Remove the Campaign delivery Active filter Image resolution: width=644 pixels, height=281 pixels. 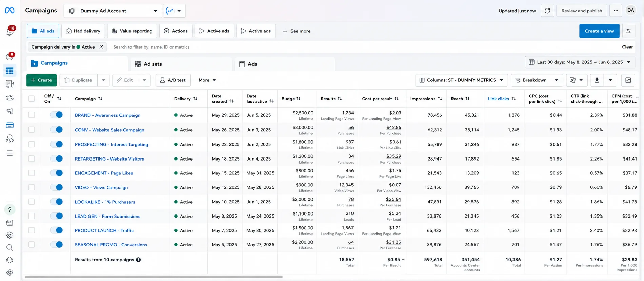point(101,47)
